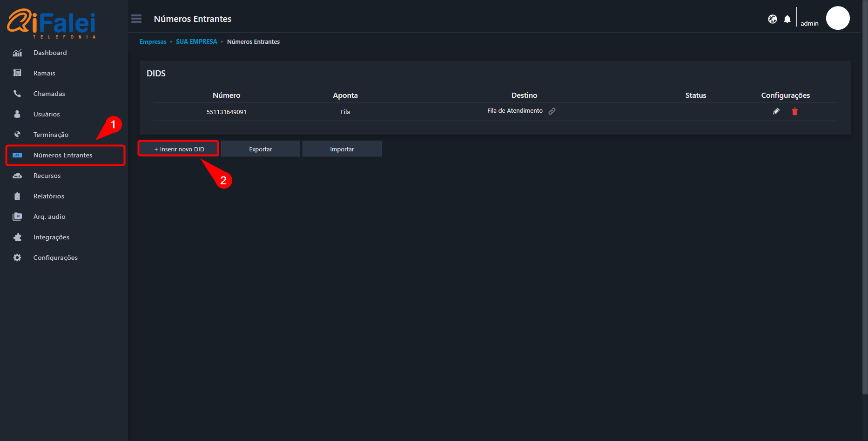Edit DID 551131649091 with pencil icon
This screenshot has height=441, width=868.
point(776,111)
